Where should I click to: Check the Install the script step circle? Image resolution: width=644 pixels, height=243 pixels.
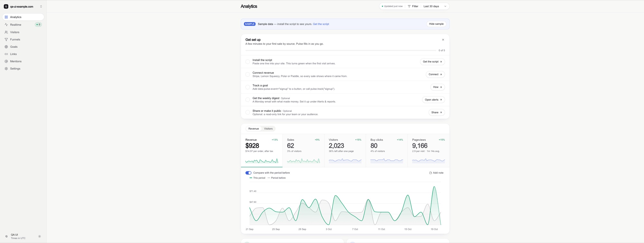pos(248,62)
